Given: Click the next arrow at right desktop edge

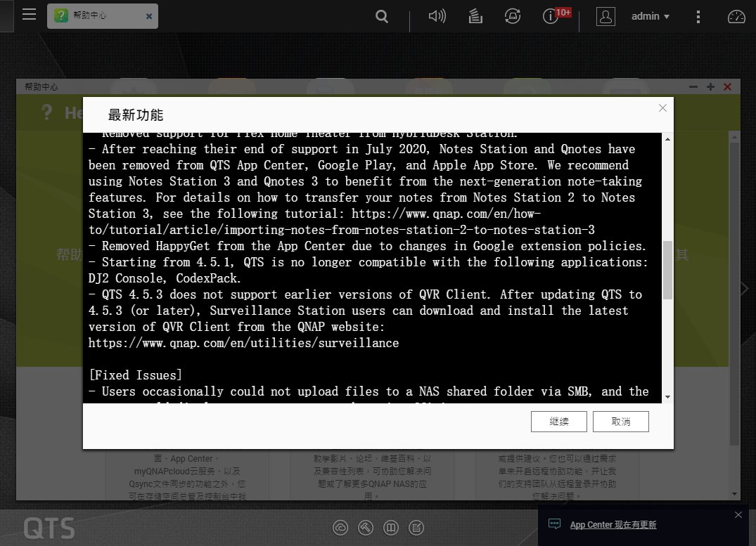Looking at the screenshot, I should 745,289.
